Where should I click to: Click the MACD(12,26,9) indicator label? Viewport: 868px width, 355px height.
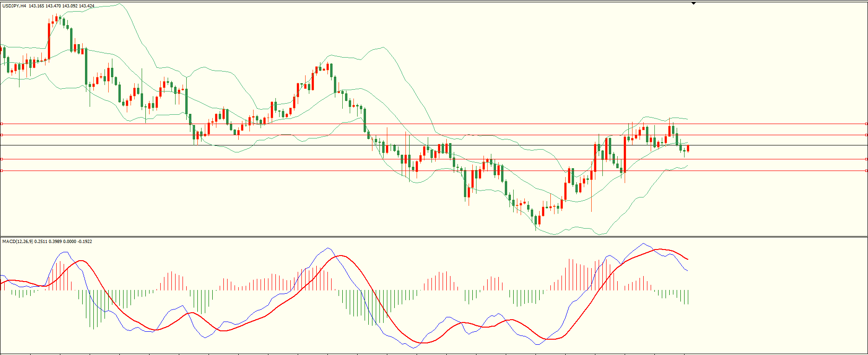pos(18,242)
